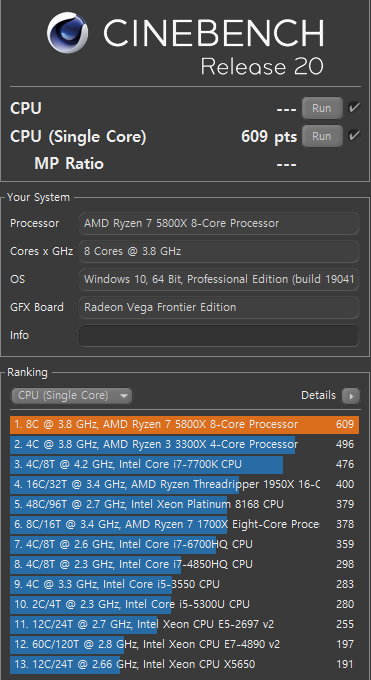This screenshot has height=680, width=371.
Task: Open Details arrow button in Ranking
Action: pos(351,396)
